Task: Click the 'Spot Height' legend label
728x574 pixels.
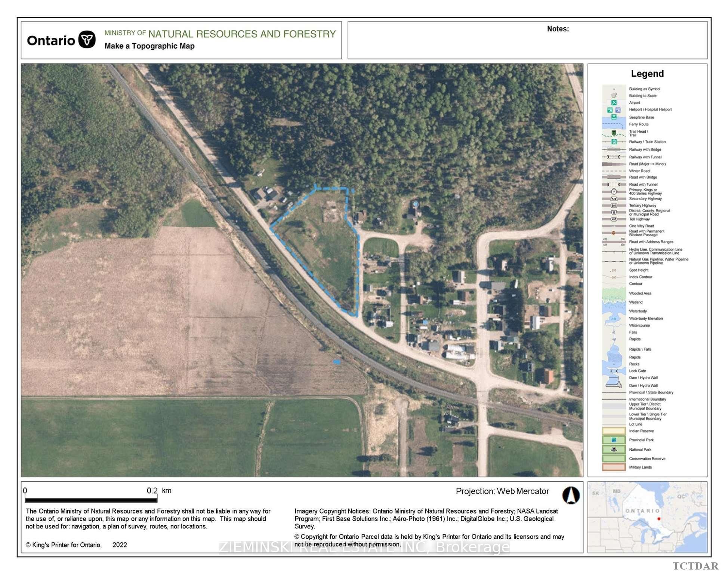Action: pos(639,270)
